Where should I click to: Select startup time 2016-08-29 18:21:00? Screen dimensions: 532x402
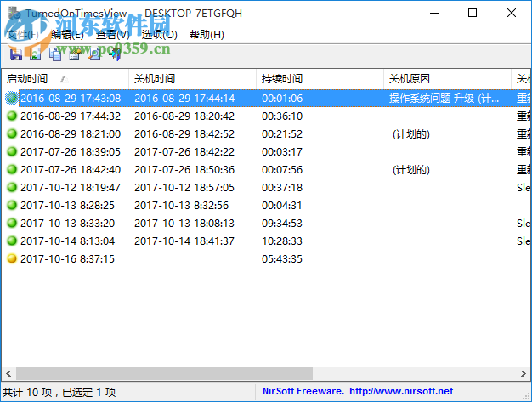click(x=71, y=133)
